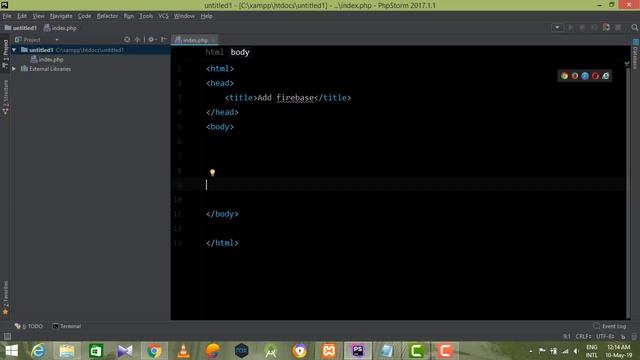Open the Edit menu

(x=22, y=16)
